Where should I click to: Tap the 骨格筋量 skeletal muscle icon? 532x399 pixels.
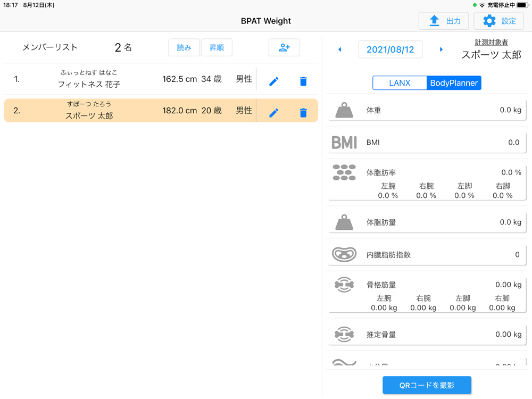[x=344, y=284]
